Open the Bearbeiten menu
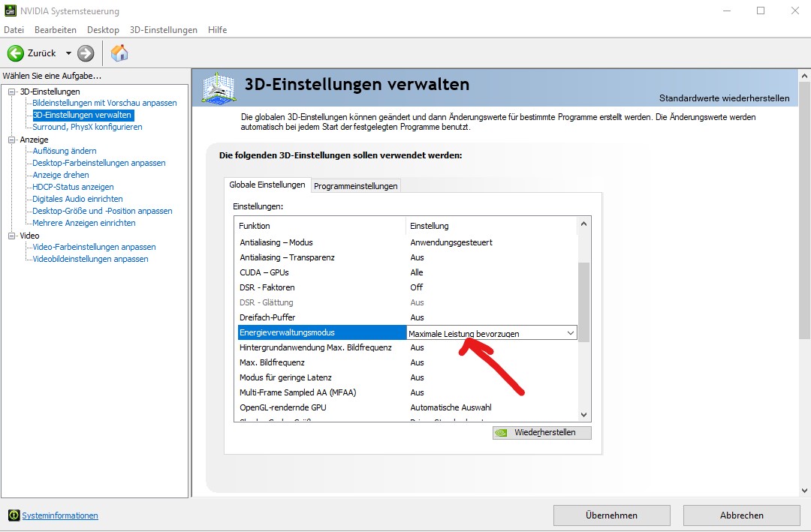The width and height of the screenshot is (811, 532). 55,30
